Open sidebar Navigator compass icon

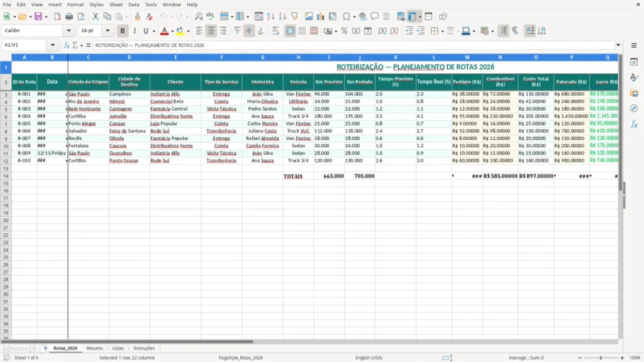coord(634,108)
